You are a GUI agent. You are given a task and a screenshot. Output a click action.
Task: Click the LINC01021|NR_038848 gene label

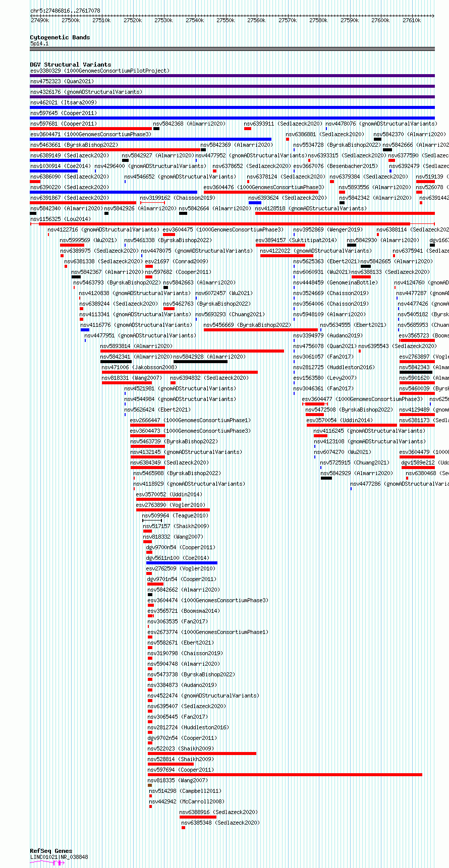(59, 856)
